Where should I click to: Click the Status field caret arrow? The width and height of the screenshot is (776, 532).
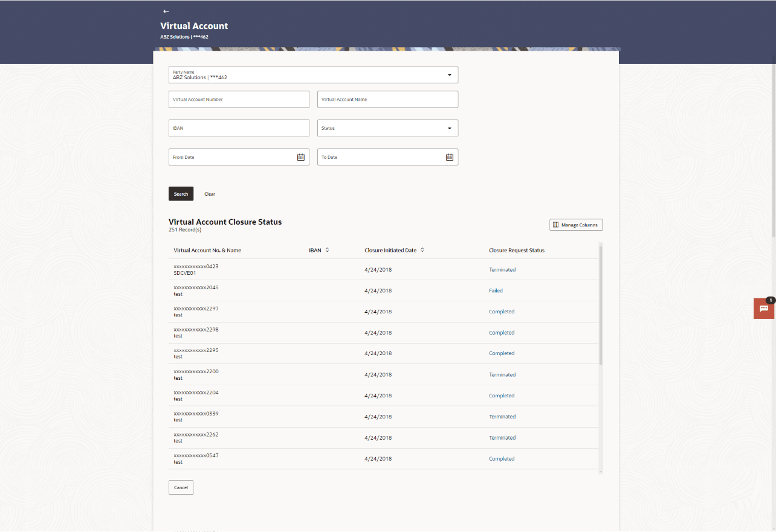click(449, 127)
